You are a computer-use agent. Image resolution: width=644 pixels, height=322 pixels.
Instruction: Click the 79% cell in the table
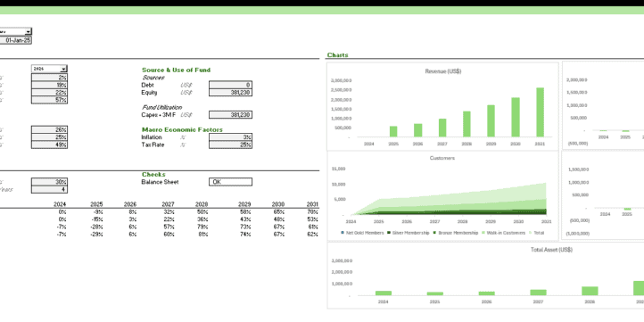202,227
